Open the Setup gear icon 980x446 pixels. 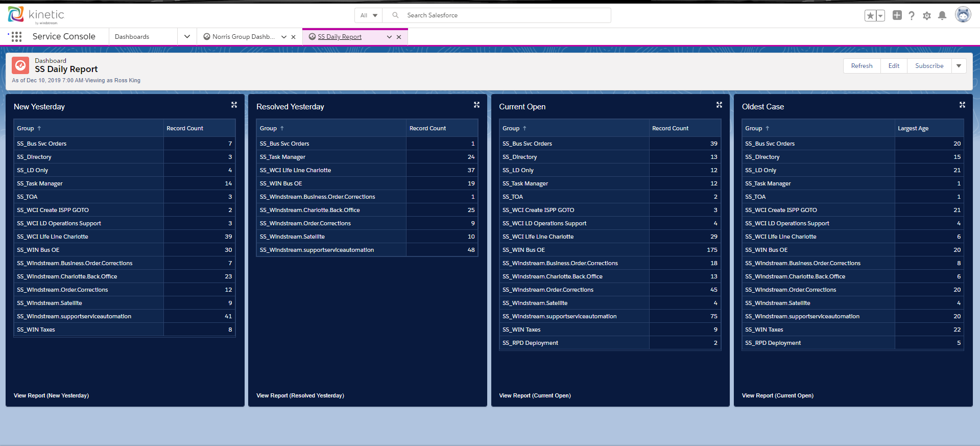(x=927, y=16)
